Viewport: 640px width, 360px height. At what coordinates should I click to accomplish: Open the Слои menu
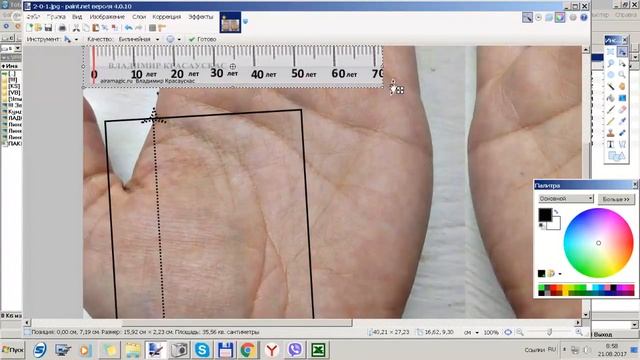click(139, 17)
